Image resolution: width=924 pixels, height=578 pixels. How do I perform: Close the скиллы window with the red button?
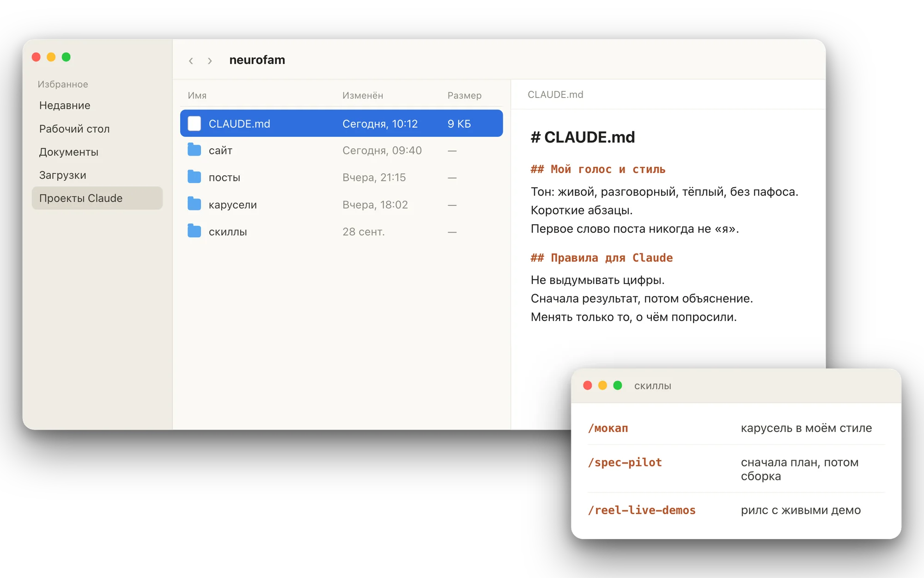click(588, 386)
